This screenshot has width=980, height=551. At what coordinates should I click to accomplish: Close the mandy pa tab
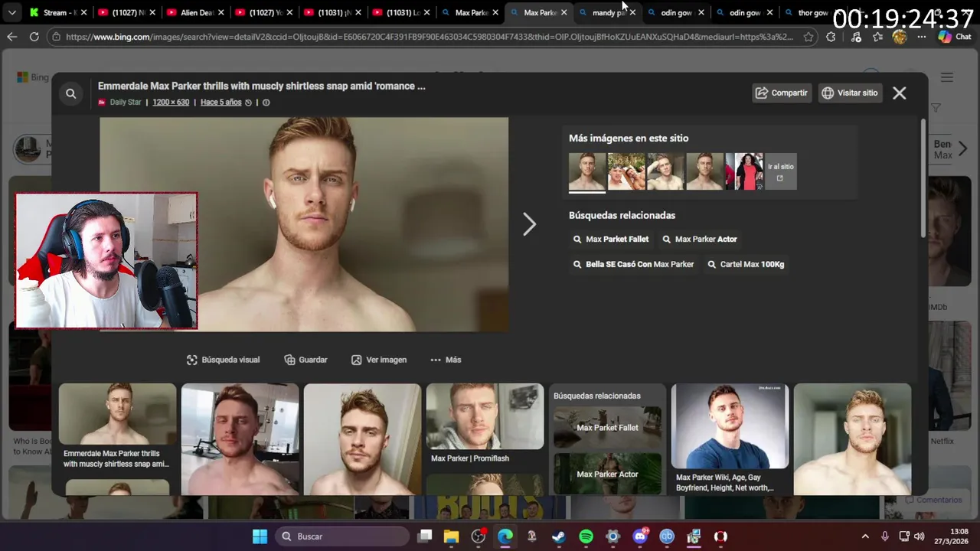(632, 12)
